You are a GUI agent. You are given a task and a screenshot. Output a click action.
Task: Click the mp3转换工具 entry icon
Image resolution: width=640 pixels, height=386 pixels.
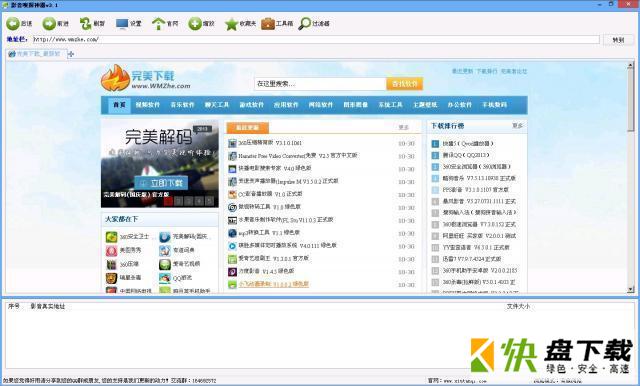[232, 233]
